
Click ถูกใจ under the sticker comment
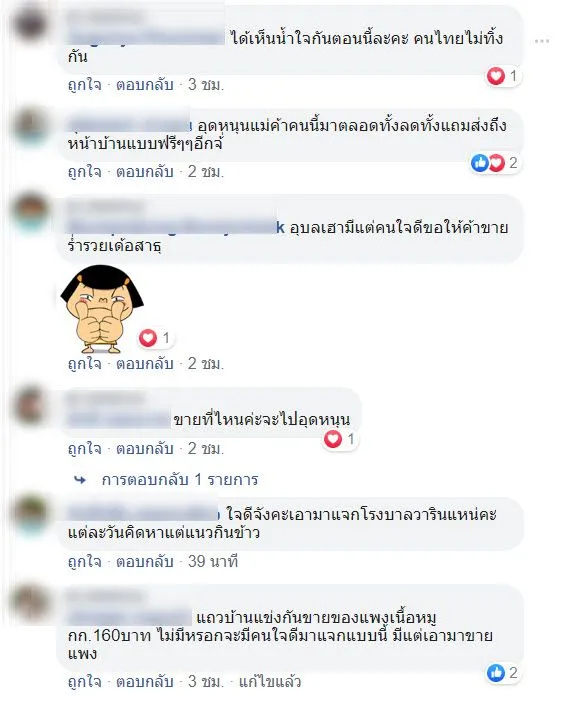pos(85,363)
